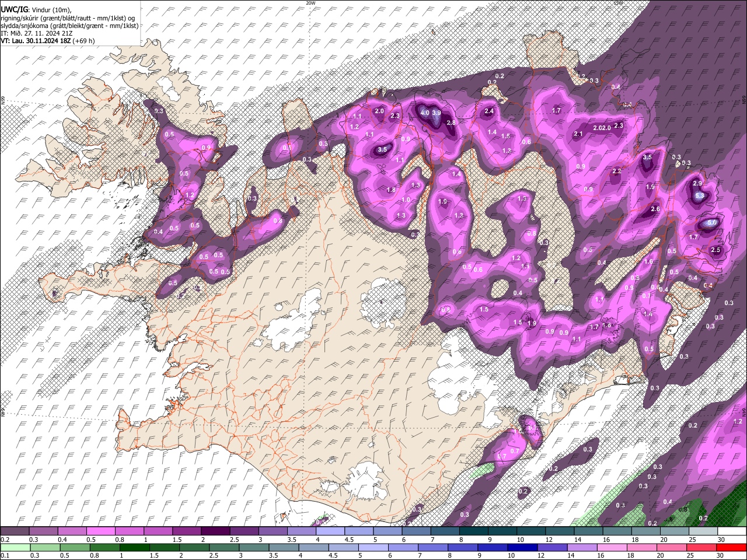Click the '4.0' precipitation value on map
Image resolution: width=747 pixels, height=560 pixels.
point(425,113)
